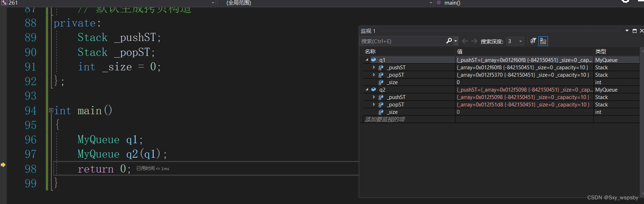Click the q2 object cube icon

[373, 90]
